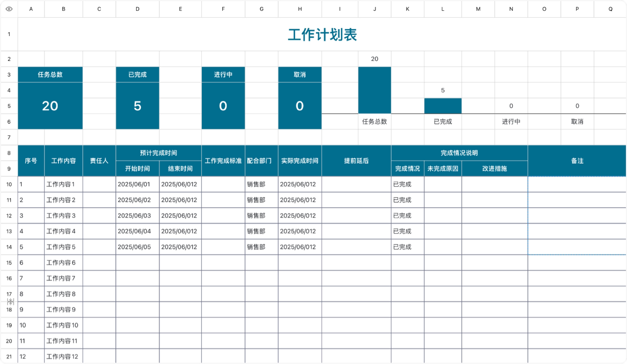The image size is (627, 364).
Task: Click the empty 责任人 cell for 工作内容1
Action: click(99, 184)
